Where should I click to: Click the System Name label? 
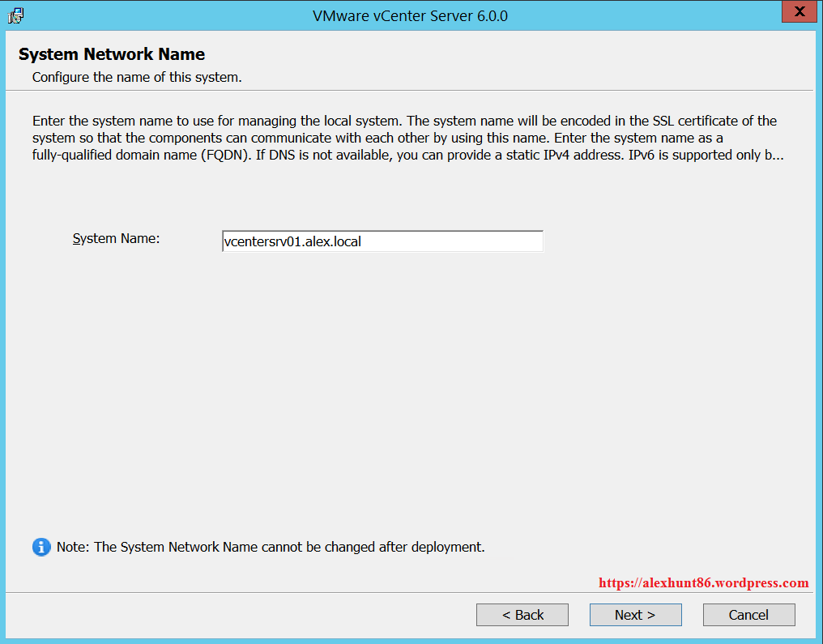(116, 238)
